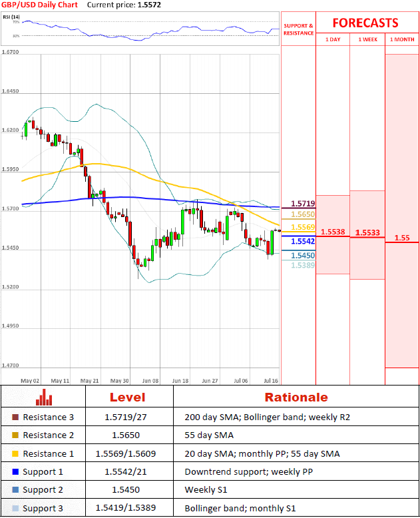Click the 1.5538 one-day forecast value
The image size is (420, 518).
[x=333, y=232]
